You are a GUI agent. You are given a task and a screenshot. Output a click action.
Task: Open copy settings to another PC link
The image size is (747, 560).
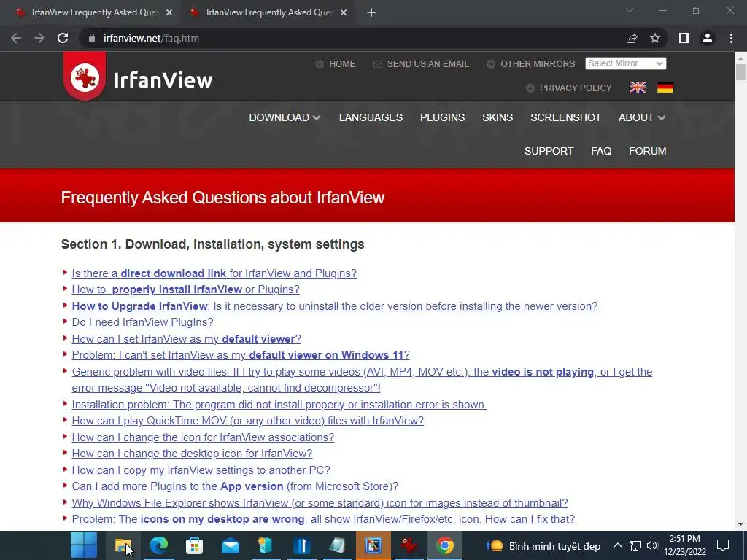(x=201, y=470)
